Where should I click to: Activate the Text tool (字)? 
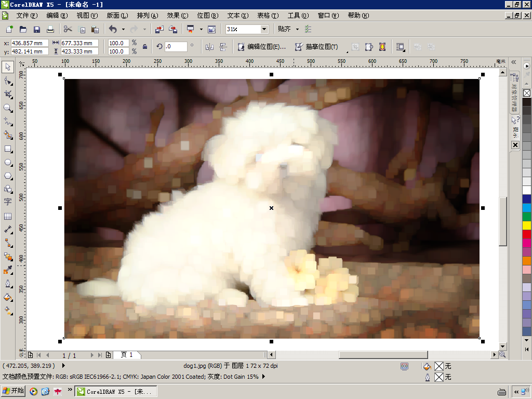pos(8,202)
